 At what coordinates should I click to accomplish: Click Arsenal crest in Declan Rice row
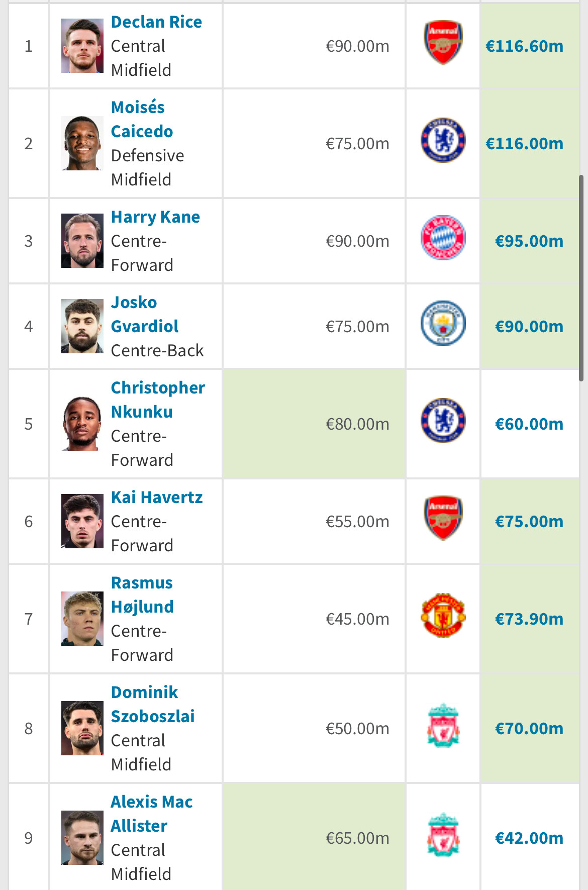[x=443, y=43]
